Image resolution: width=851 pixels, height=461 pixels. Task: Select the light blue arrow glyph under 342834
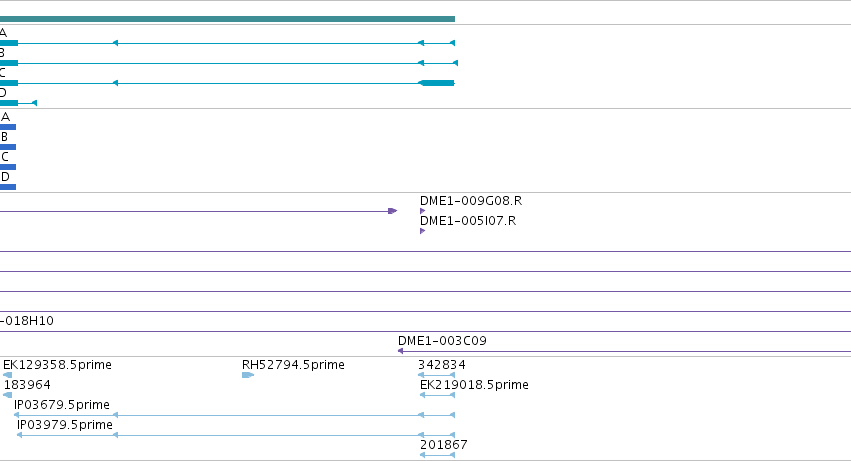[436, 375]
